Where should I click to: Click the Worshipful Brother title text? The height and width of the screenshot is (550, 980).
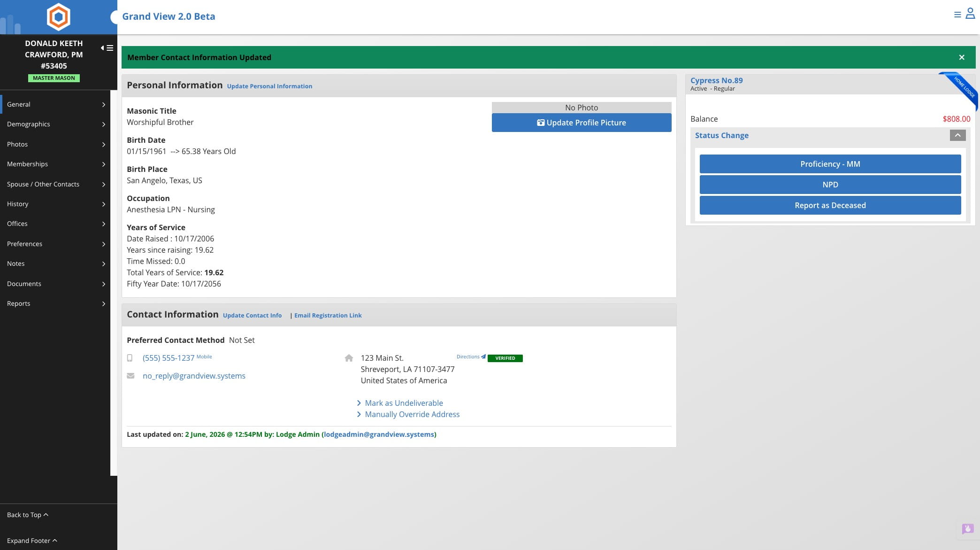tap(160, 122)
